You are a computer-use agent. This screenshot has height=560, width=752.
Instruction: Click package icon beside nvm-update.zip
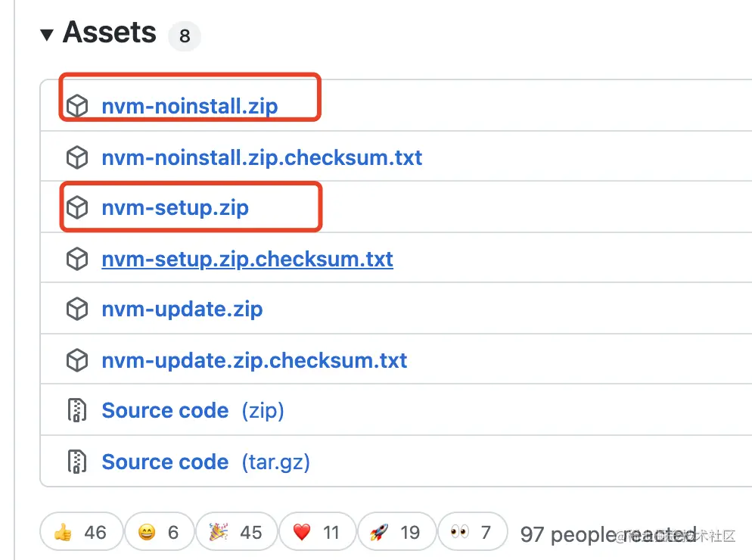[77, 309]
